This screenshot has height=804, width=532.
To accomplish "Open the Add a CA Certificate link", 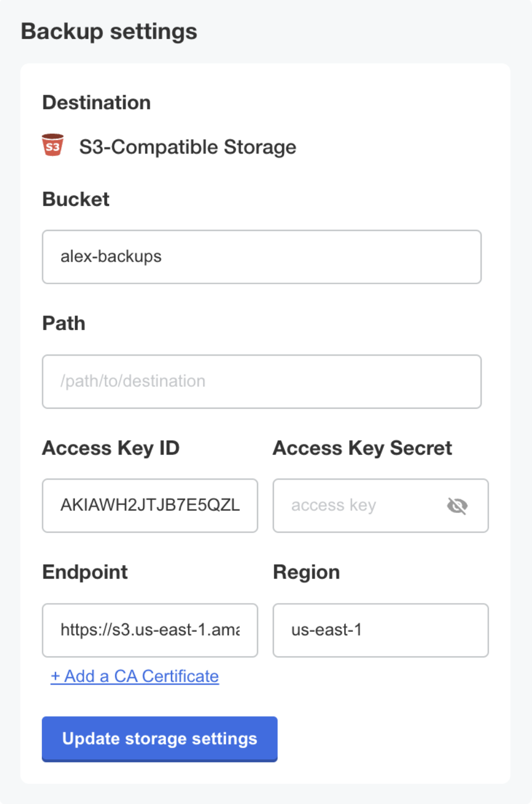I will 135,676.
